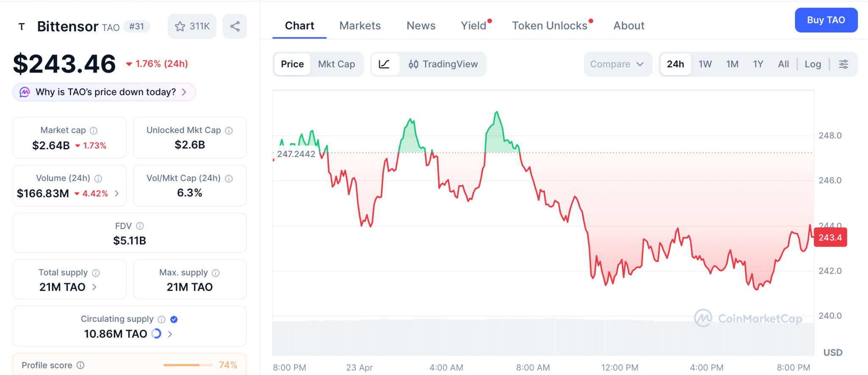Expand Total supply chevron
The width and height of the screenshot is (868, 375).
(x=94, y=287)
